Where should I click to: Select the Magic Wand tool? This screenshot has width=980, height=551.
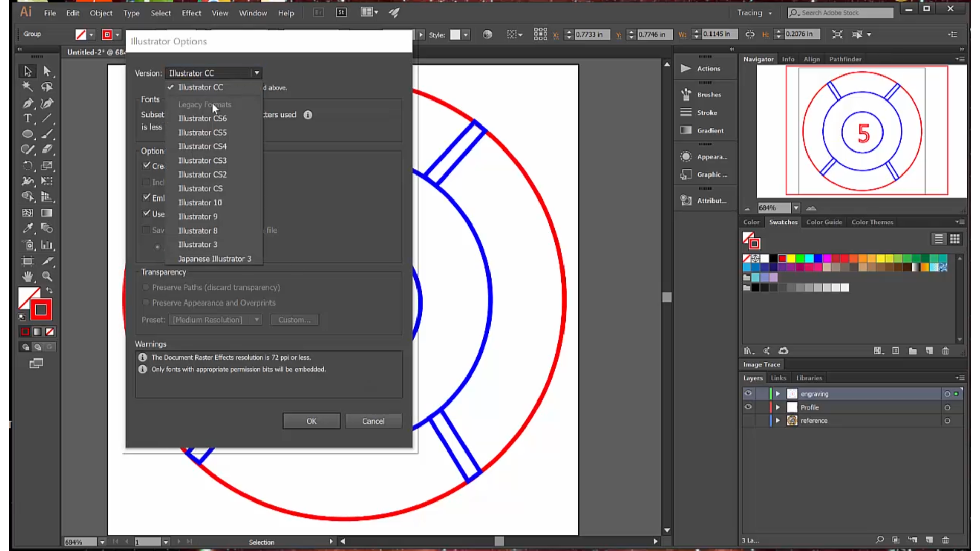point(28,87)
